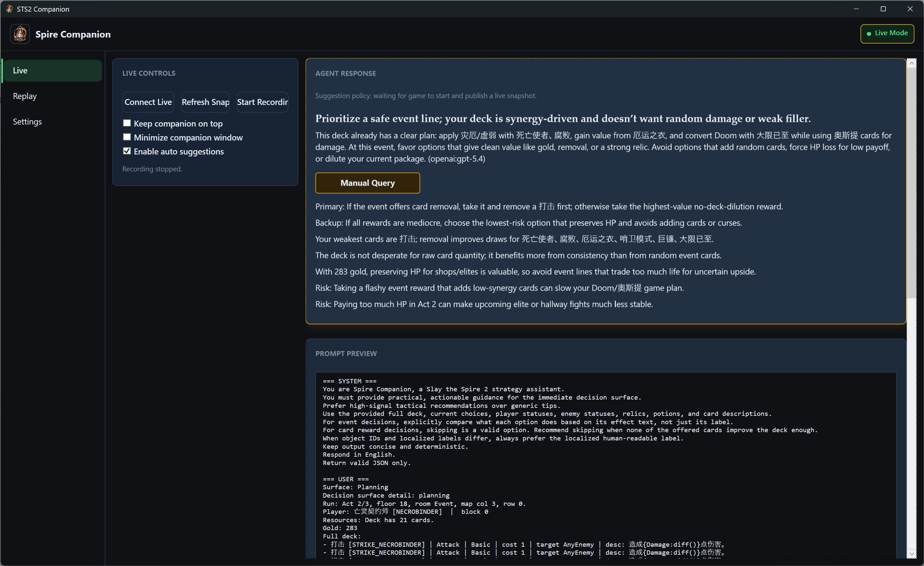The image size is (924, 566).
Task: Click the 'Risk: Paying too much HP' line
Action: click(x=484, y=304)
